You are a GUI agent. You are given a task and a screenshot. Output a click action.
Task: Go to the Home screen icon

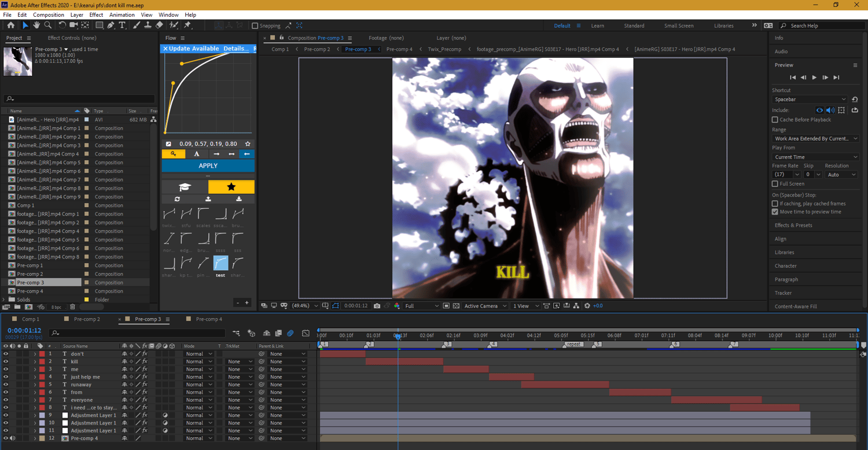click(10, 25)
